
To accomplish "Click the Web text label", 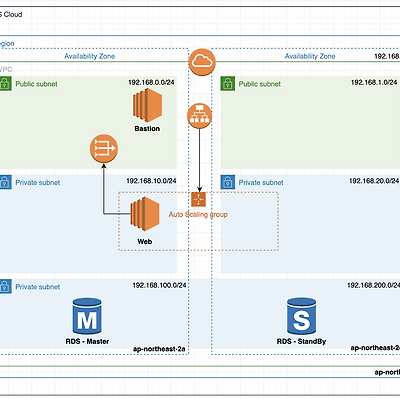I will pyautogui.click(x=145, y=242).
